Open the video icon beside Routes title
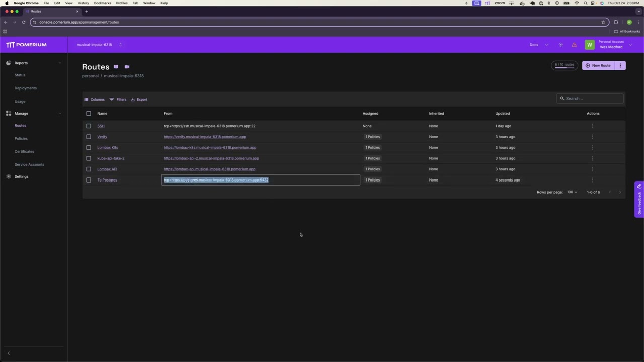644x362 pixels. [x=127, y=67]
